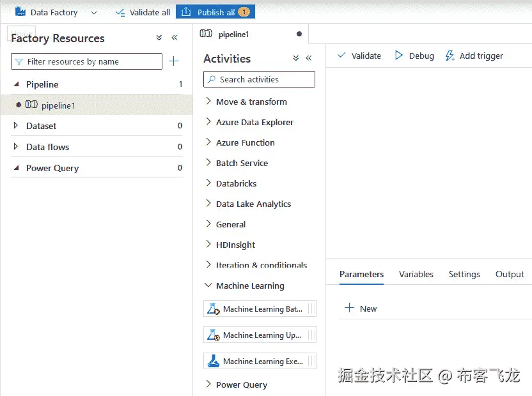The height and width of the screenshot is (396, 532).
Task: Click the Machine Learning Execute flask icon
Action: (x=214, y=361)
